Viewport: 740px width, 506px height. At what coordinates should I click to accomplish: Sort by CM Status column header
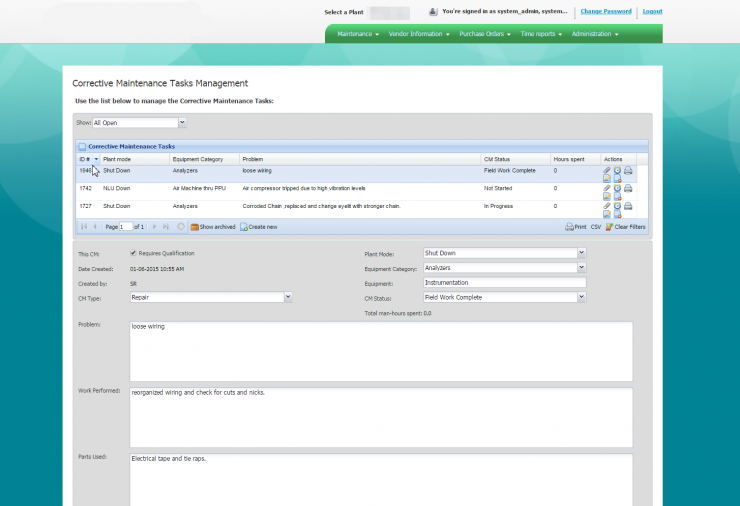(x=515, y=159)
